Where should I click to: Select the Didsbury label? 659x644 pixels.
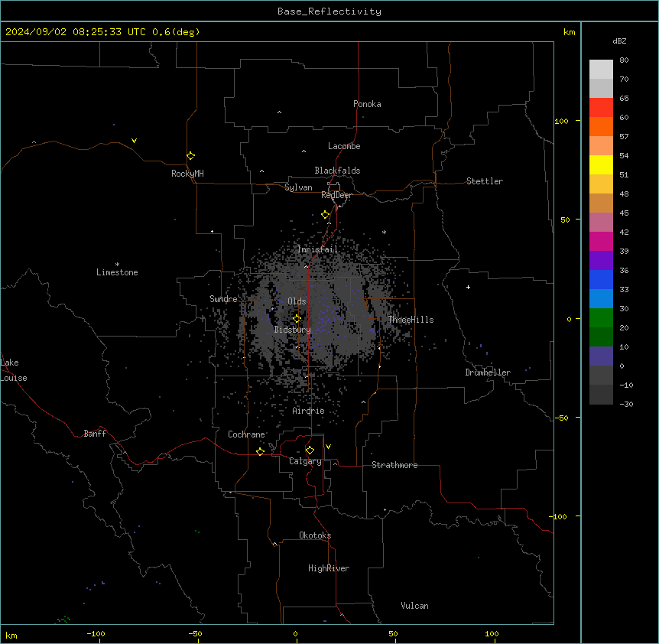pos(293,330)
